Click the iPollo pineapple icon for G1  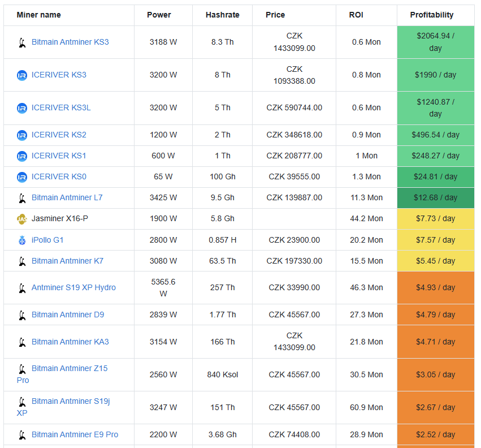(x=22, y=240)
